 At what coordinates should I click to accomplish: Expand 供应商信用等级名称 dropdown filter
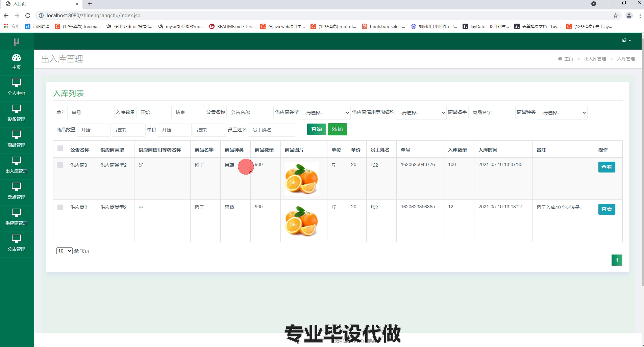coord(421,113)
